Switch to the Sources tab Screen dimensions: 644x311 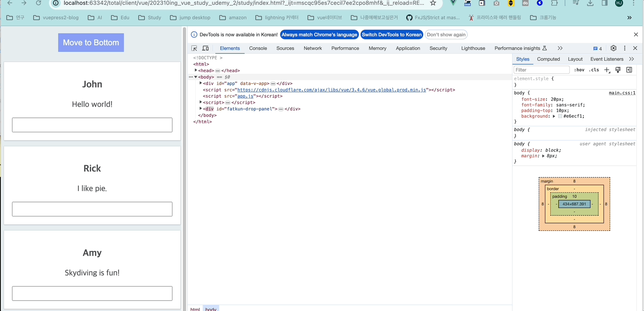pos(285,48)
